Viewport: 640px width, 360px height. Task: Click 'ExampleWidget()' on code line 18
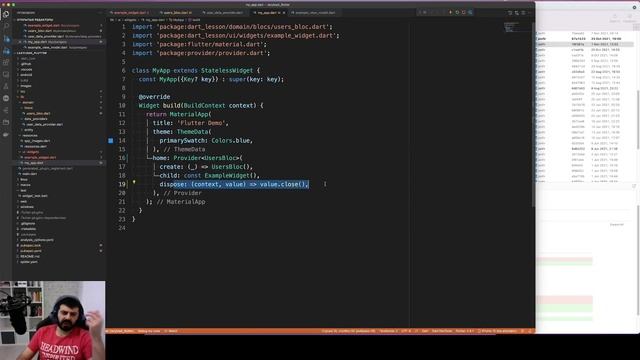[x=231, y=176]
